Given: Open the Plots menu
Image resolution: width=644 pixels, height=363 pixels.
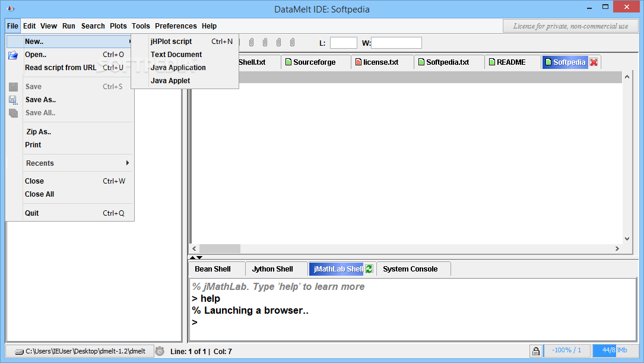Looking at the screenshot, I should pyautogui.click(x=118, y=26).
